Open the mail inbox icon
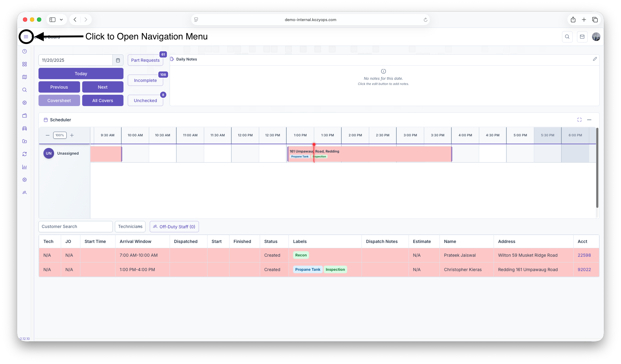This screenshot has width=621, height=364. tap(582, 37)
